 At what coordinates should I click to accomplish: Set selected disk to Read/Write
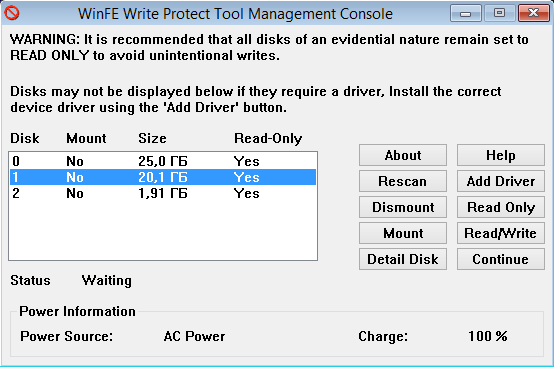[501, 233]
